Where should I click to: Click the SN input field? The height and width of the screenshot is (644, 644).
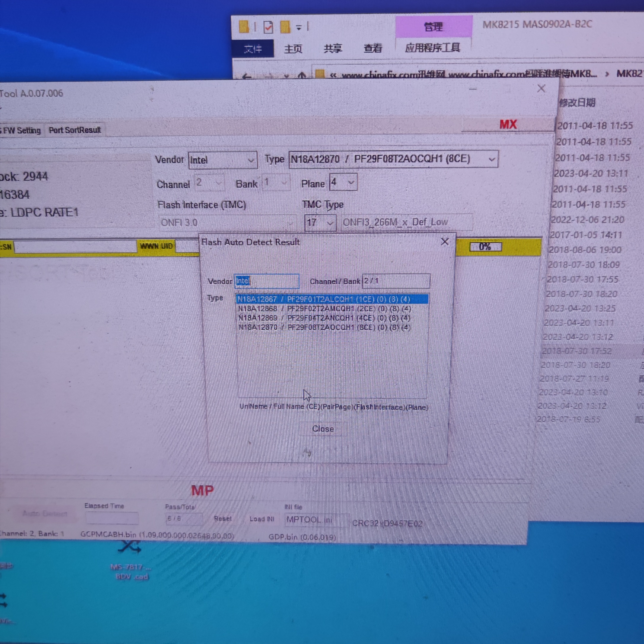[x=75, y=247]
